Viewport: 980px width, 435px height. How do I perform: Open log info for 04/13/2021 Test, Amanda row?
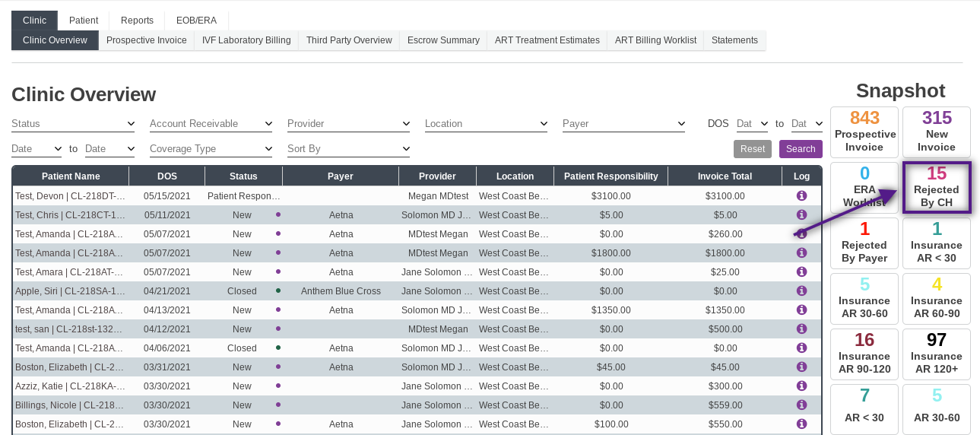801,310
